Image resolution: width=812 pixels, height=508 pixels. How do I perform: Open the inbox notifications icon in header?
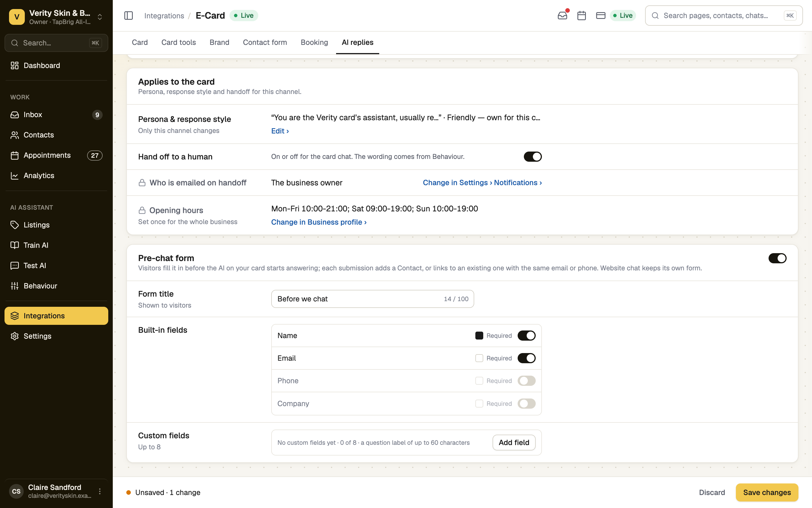[562, 16]
